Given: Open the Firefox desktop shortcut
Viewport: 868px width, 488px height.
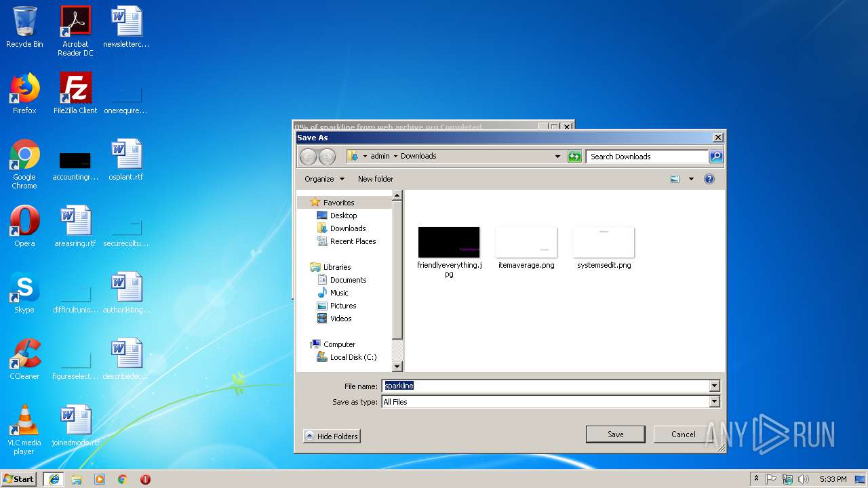Looking at the screenshot, I should pos(24,94).
